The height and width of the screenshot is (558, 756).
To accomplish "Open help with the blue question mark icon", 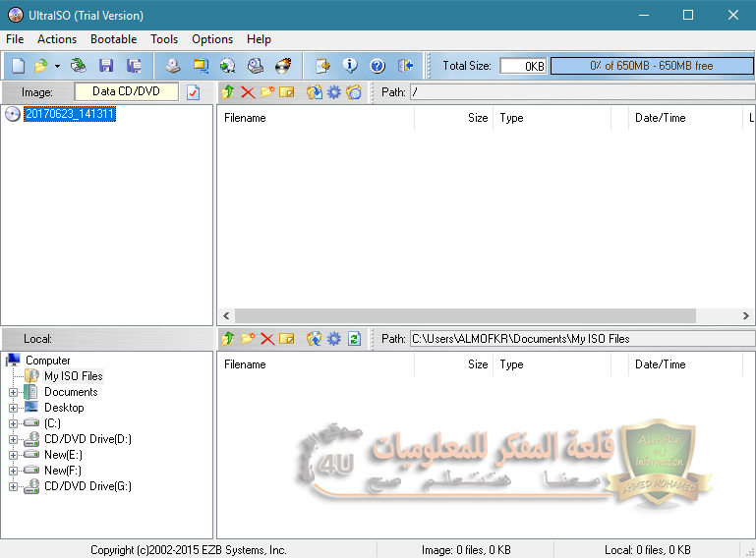I will 378,66.
